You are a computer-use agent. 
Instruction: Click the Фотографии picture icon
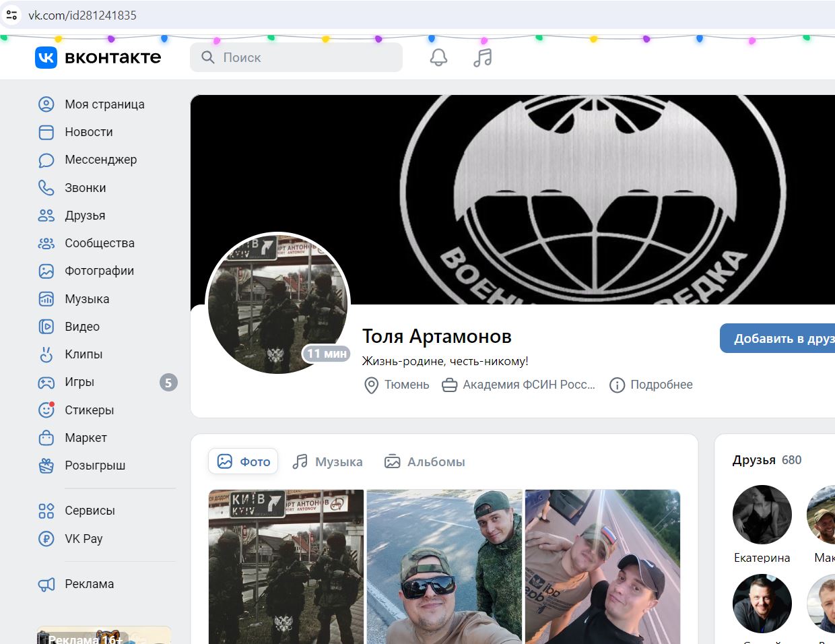point(46,271)
